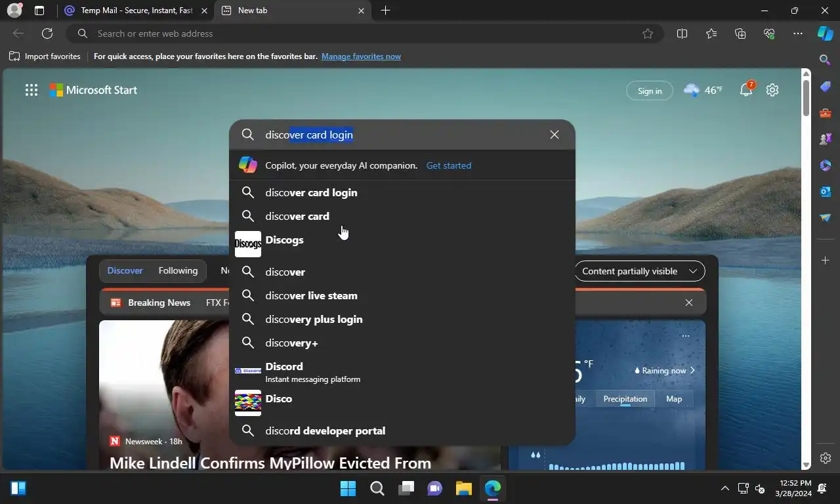Click Import favorites button
840x504 pixels.
45,56
